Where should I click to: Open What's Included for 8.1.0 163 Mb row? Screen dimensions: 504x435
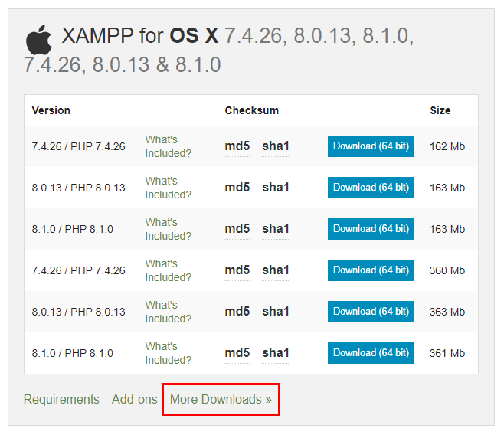[x=168, y=229]
